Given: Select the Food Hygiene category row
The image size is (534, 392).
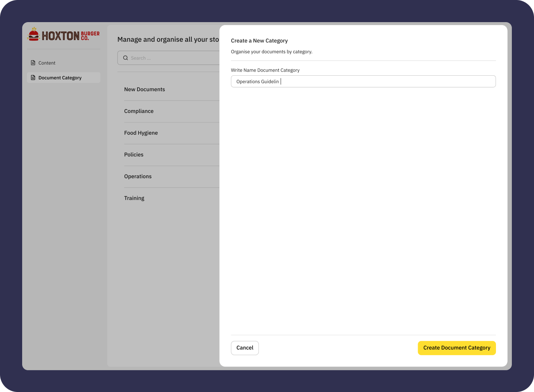Looking at the screenshot, I should pyautogui.click(x=172, y=133).
